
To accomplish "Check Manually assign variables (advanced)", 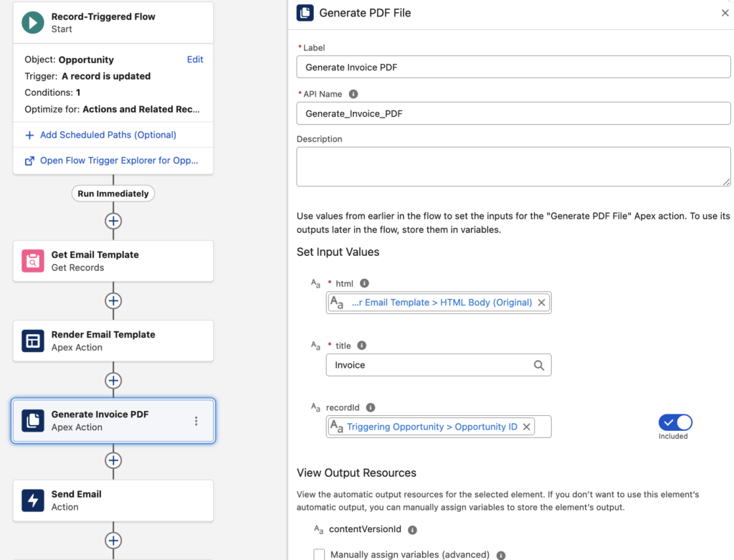I will click(318, 554).
